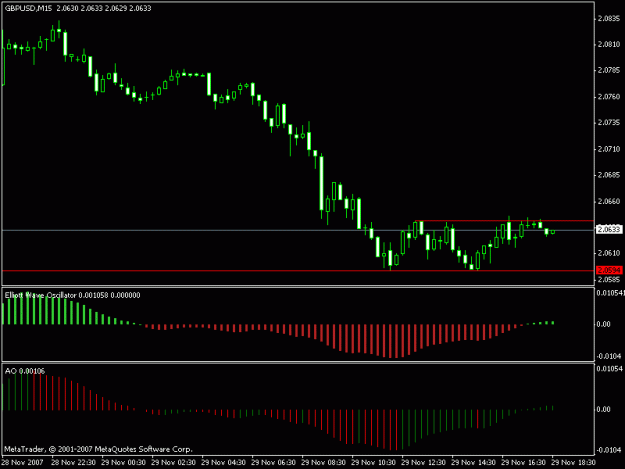The width and height of the screenshot is (625, 469).
Task: Click the 29 Nov 06:30 time label
Action: (273, 462)
